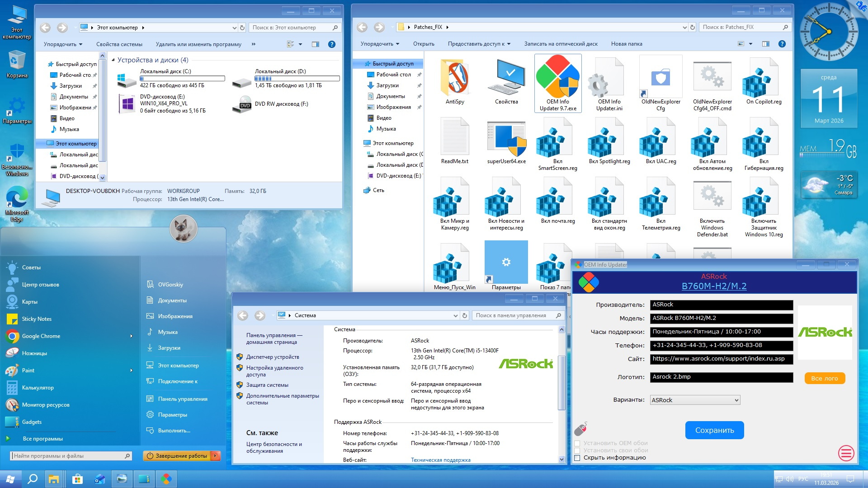
Task: Toggle Установить свои обои checkbox
Action: 577,450
